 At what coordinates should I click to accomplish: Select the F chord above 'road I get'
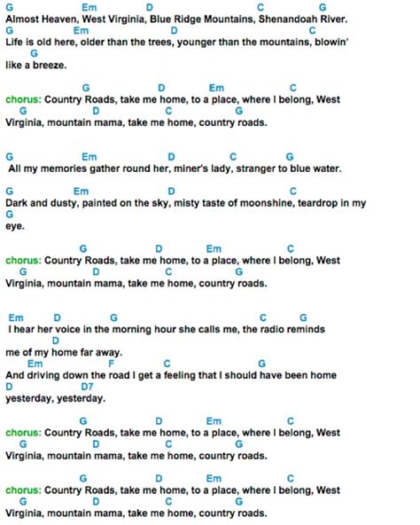click(111, 364)
